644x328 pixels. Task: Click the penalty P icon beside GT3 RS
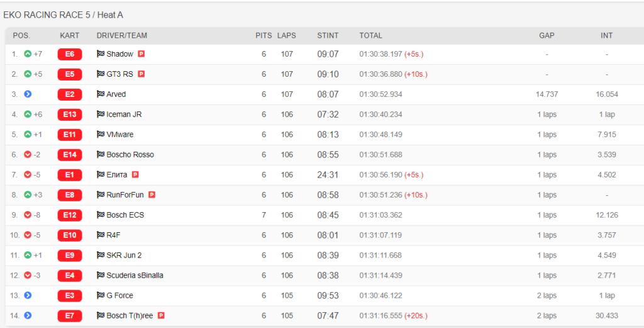(x=142, y=74)
